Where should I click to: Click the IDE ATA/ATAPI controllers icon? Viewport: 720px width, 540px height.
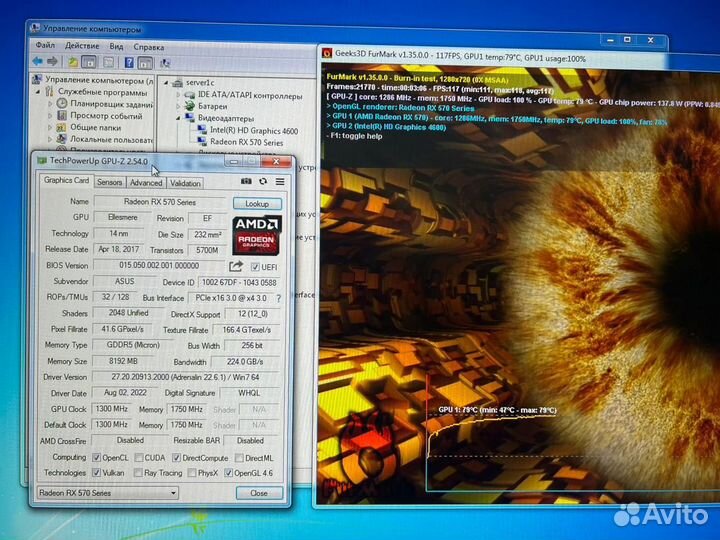pos(189,95)
